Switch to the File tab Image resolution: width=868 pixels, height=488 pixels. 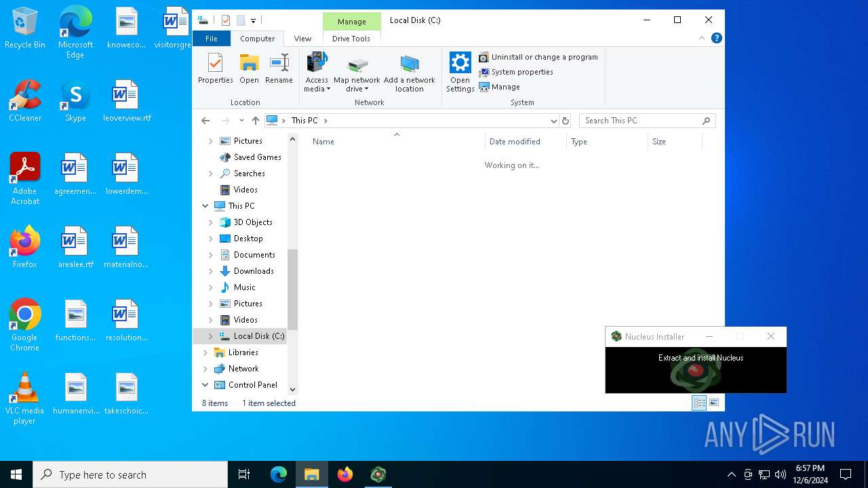click(x=212, y=39)
